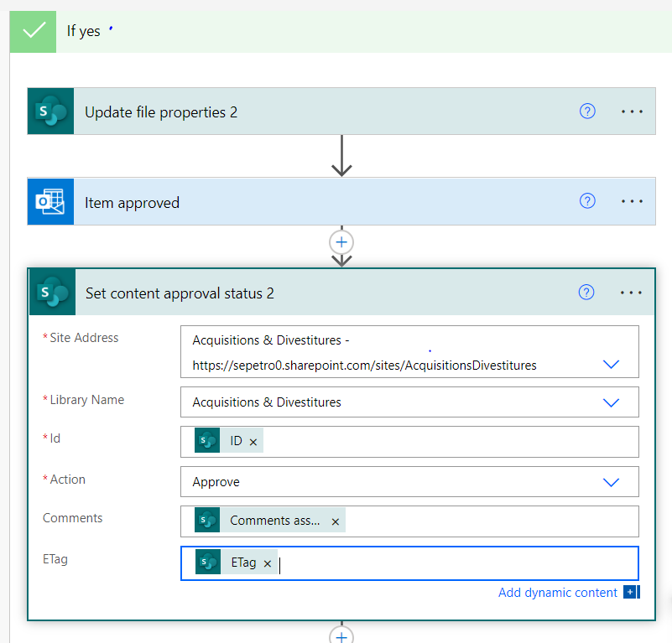Open help for the Item approved action
The image size is (672, 643).
coord(587,201)
